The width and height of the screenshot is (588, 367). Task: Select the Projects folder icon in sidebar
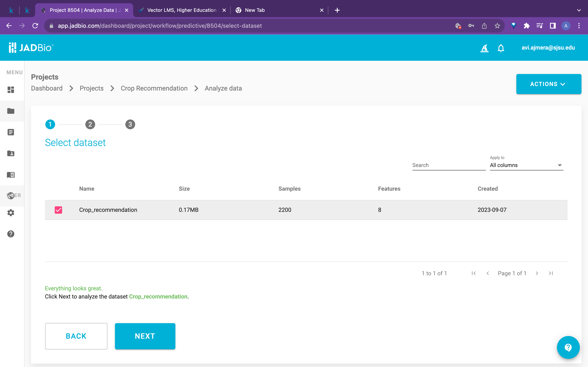pyautogui.click(x=11, y=111)
